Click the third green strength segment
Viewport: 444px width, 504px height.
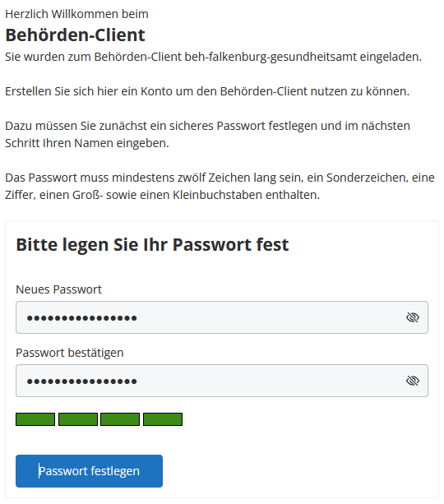(120, 419)
